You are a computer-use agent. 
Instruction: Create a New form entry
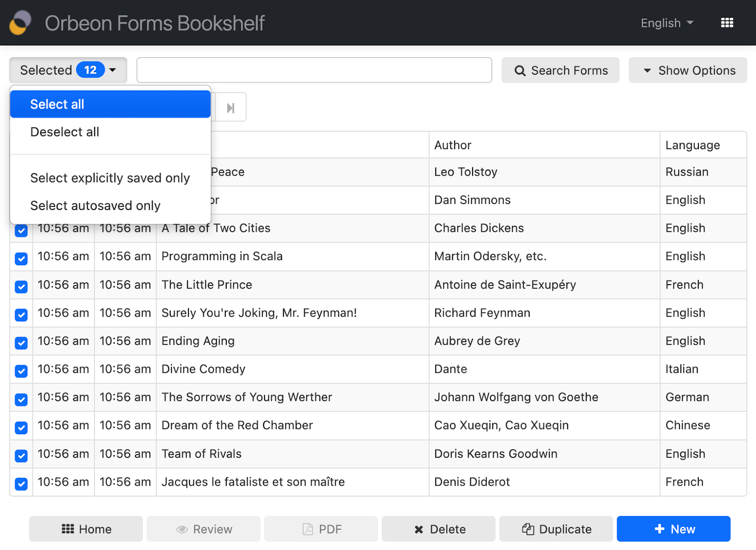click(673, 529)
